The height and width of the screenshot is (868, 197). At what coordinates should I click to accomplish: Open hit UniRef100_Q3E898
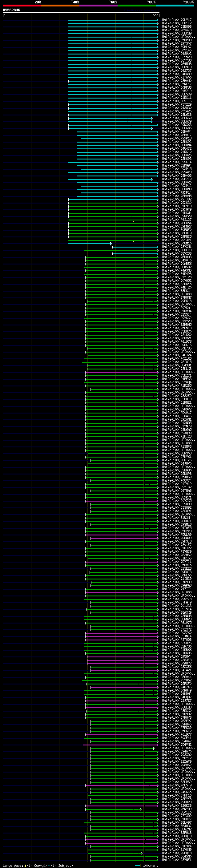click(x=177, y=26)
